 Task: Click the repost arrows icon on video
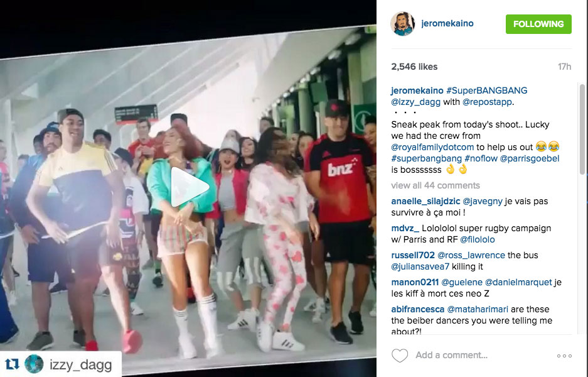pyautogui.click(x=12, y=364)
